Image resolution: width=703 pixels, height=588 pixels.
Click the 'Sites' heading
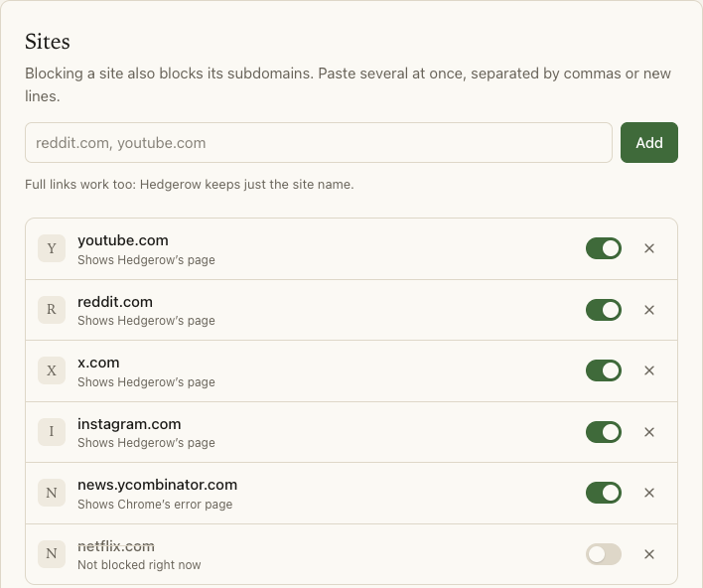pos(48,42)
